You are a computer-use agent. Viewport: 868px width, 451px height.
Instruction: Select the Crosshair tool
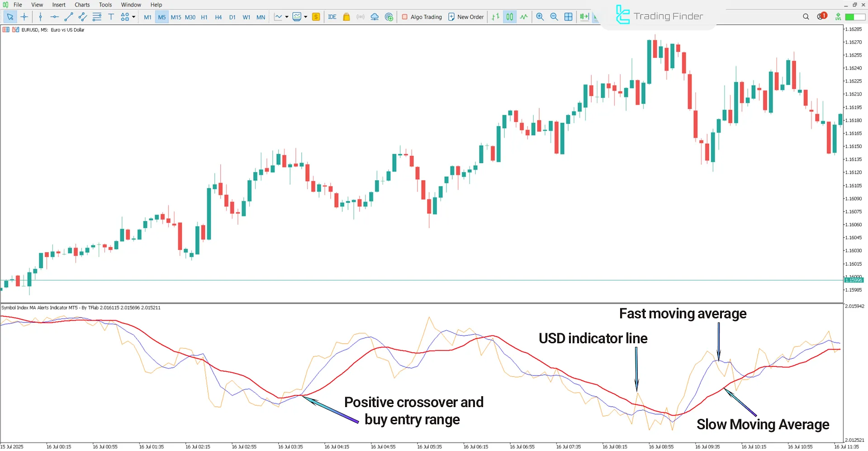(24, 17)
